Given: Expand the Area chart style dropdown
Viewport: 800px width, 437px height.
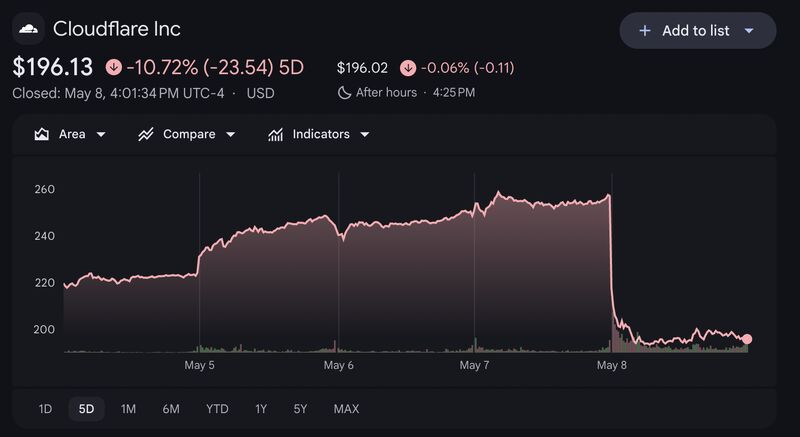Looking at the screenshot, I should [101, 135].
